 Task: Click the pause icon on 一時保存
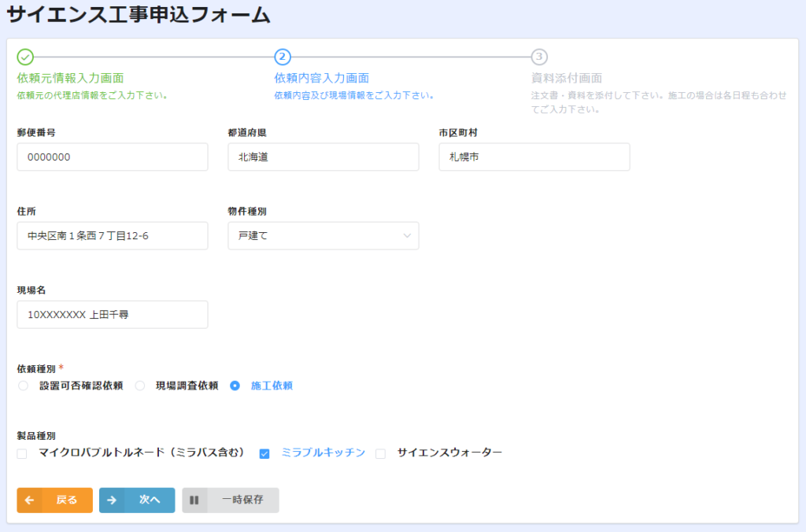point(194,500)
